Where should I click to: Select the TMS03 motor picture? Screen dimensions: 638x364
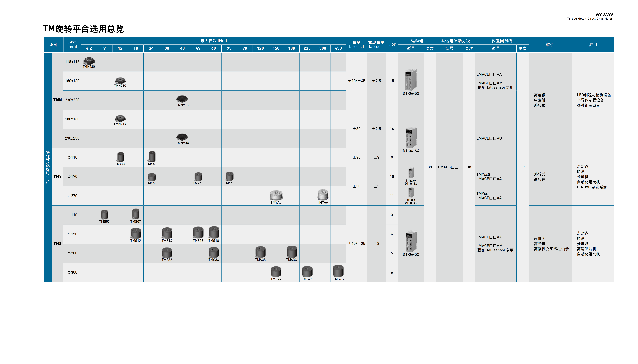click(104, 214)
